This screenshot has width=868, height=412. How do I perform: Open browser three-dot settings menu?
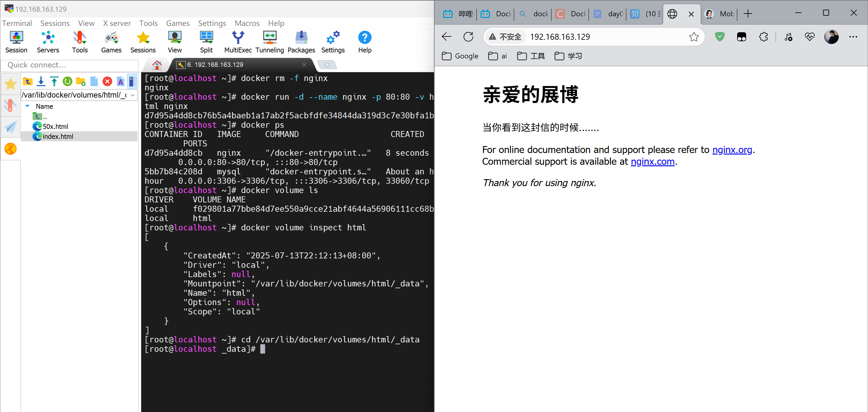point(853,37)
